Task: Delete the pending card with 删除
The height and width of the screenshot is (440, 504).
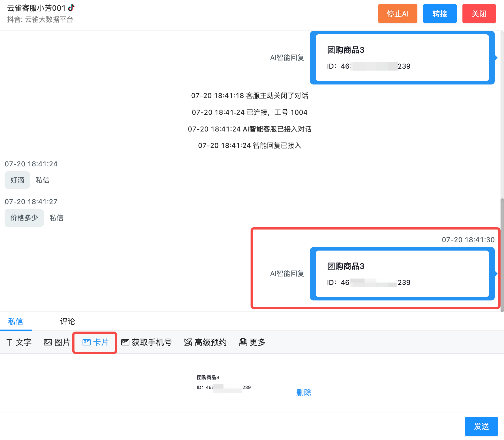Action: 304,392
